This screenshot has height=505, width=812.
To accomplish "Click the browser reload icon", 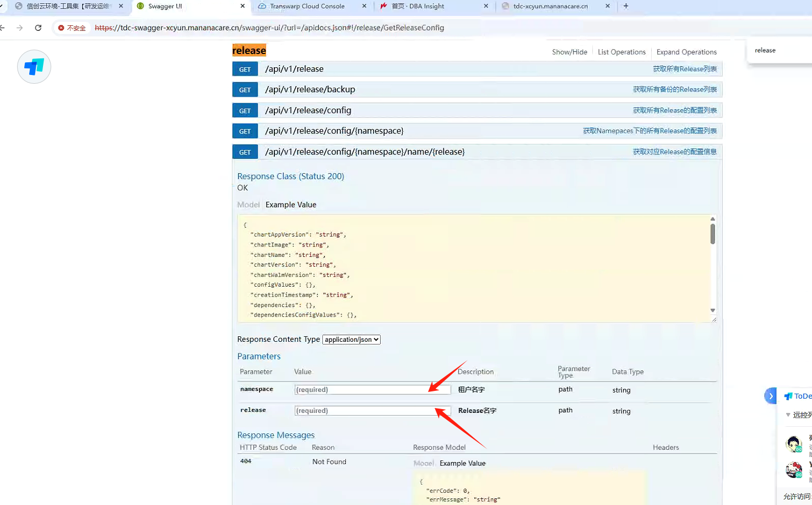I will [38, 28].
